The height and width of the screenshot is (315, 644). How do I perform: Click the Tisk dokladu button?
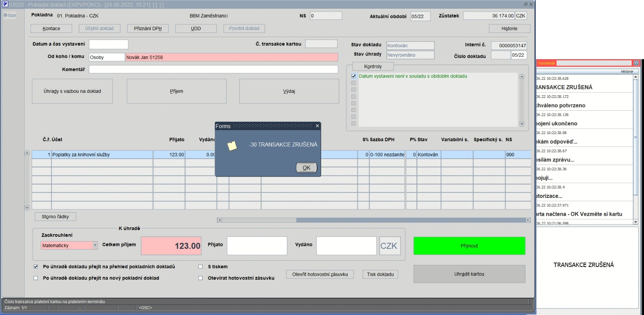380,274
